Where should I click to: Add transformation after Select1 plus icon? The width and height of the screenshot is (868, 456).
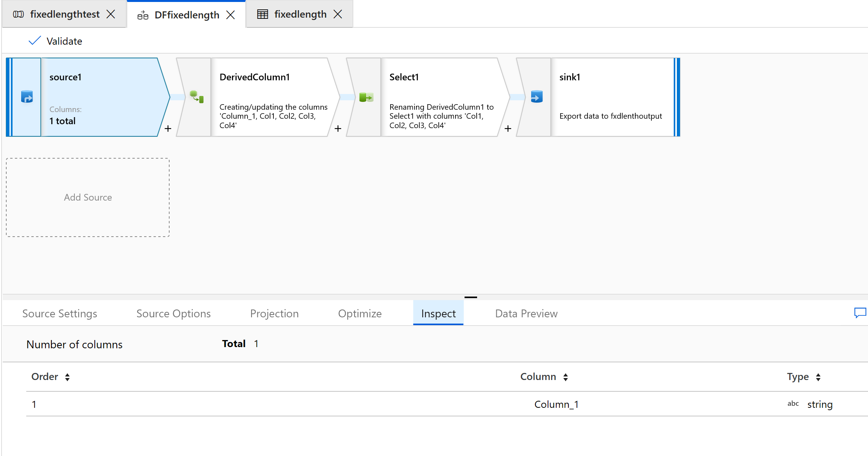point(508,128)
